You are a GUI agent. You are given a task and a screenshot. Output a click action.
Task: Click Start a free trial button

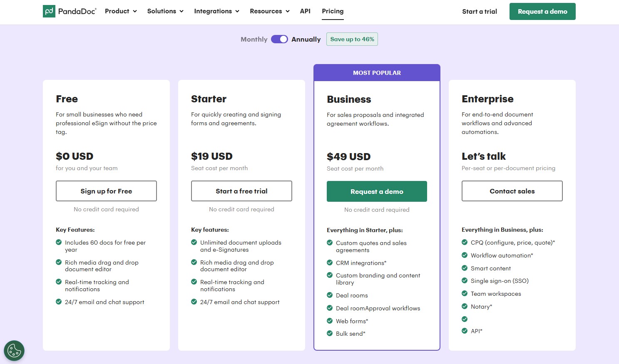click(x=241, y=191)
